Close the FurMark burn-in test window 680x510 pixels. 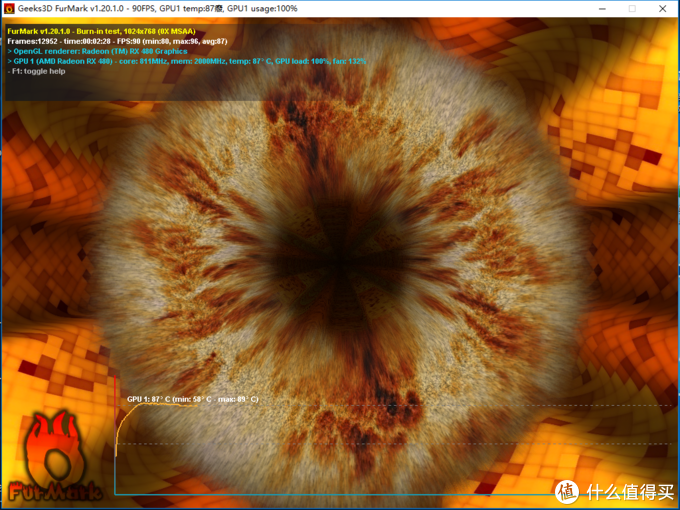pos(664,8)
